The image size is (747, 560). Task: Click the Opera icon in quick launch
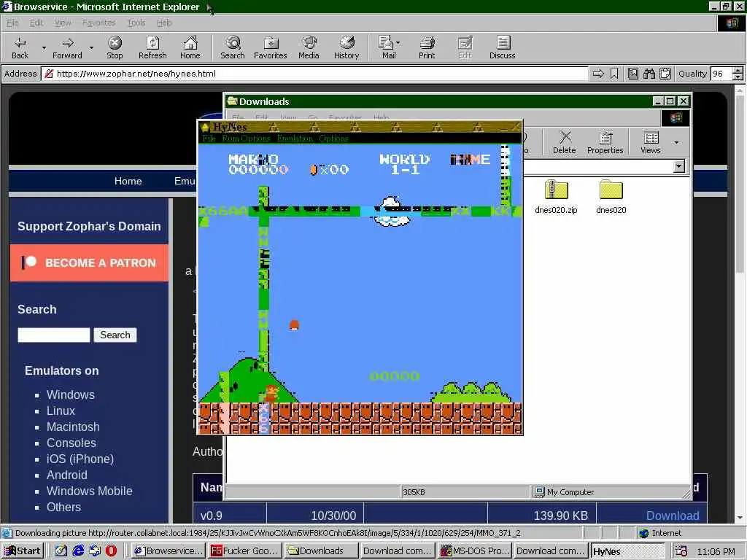pyautogui.click(x=111, y=551)
